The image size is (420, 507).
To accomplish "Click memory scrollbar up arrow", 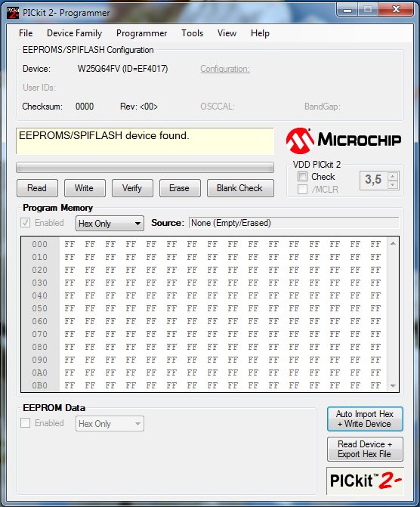I will tap(393, 243).
